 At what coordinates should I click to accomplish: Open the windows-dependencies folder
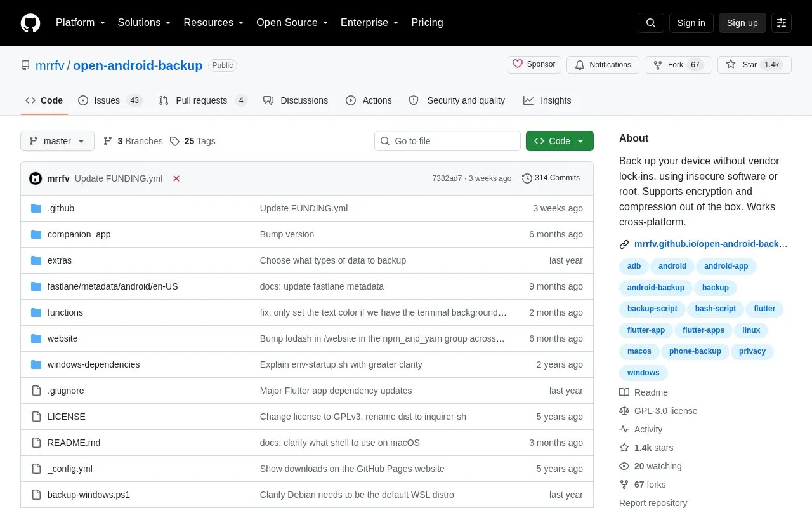coord(93,364)
